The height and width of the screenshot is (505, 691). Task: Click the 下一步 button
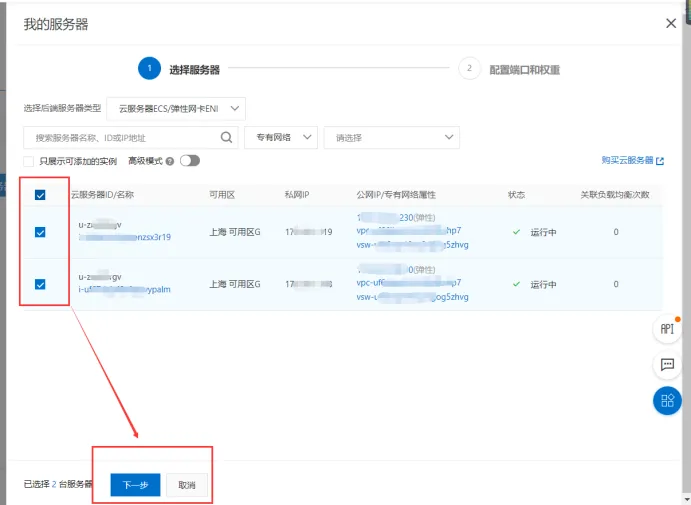click(135, 485)
